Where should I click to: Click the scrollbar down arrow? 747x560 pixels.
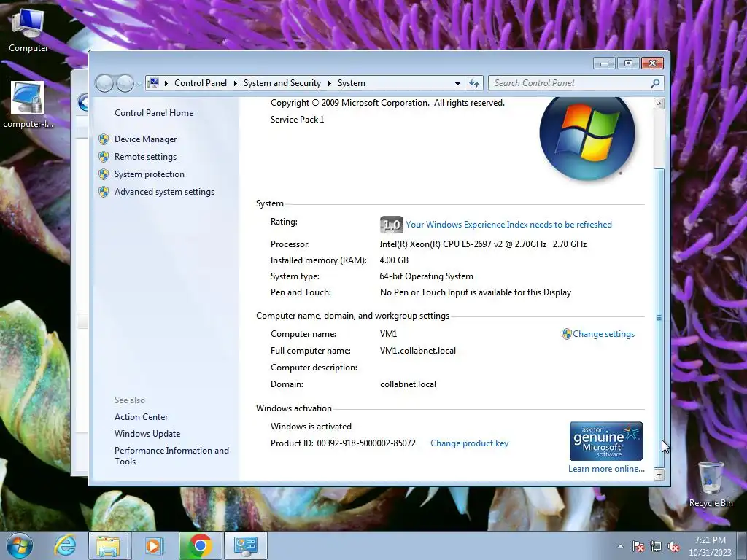[659, 474]
